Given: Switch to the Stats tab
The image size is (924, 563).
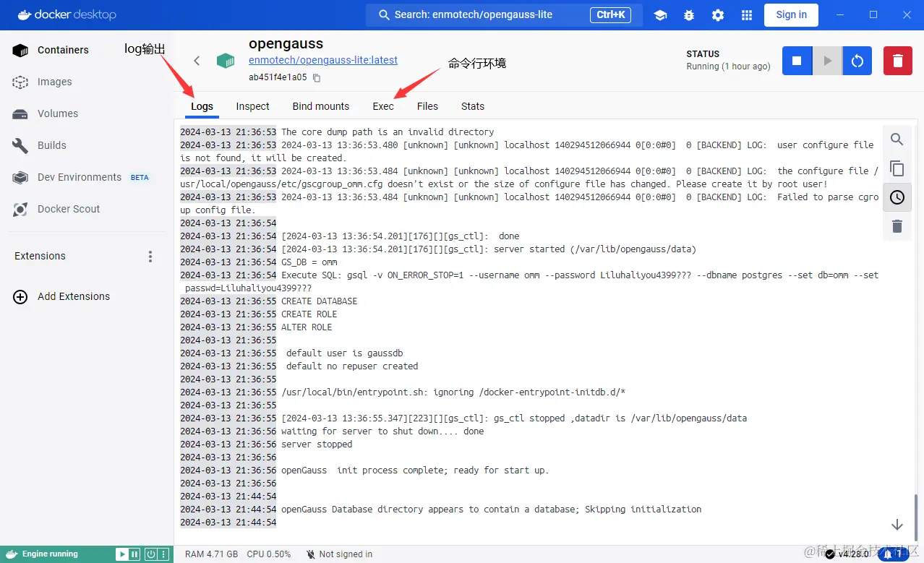Looking at the screenshot, I should point(473,106).
